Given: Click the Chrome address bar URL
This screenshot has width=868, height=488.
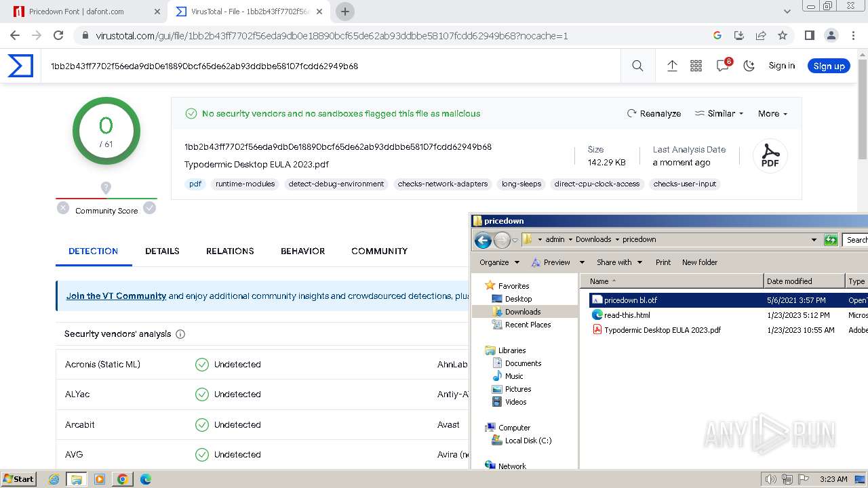Looking at the screenshot, I should 332,35.
